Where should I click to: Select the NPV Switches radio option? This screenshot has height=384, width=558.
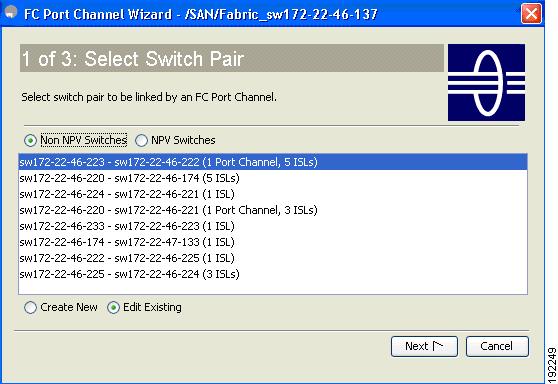(141, 141)
